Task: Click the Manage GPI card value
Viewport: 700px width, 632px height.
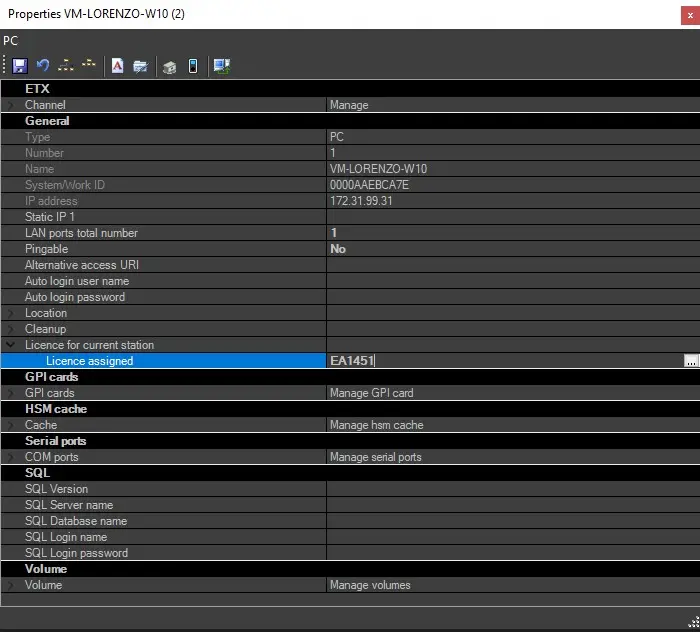Action: (510, 393)
